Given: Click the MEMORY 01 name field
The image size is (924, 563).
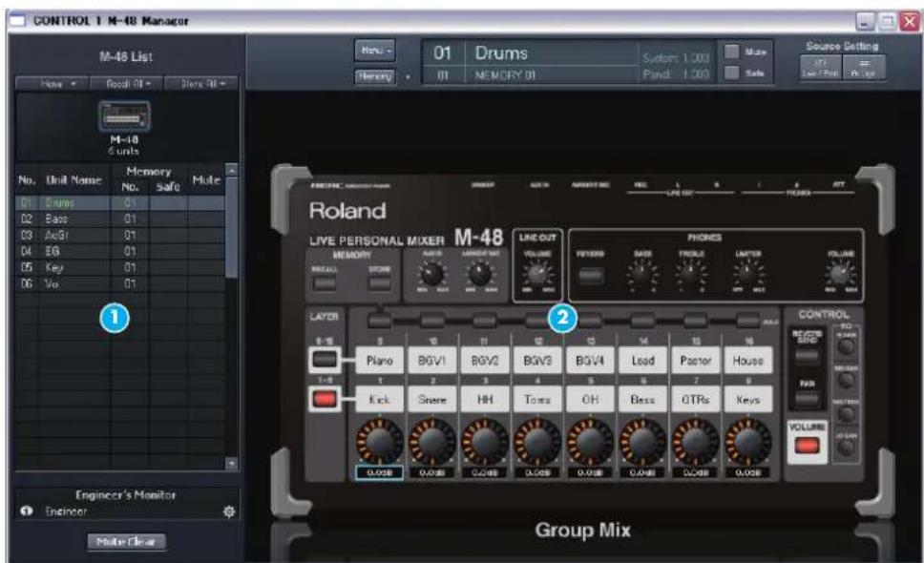Looking at the screenshot, I should (x=552, y=75).
